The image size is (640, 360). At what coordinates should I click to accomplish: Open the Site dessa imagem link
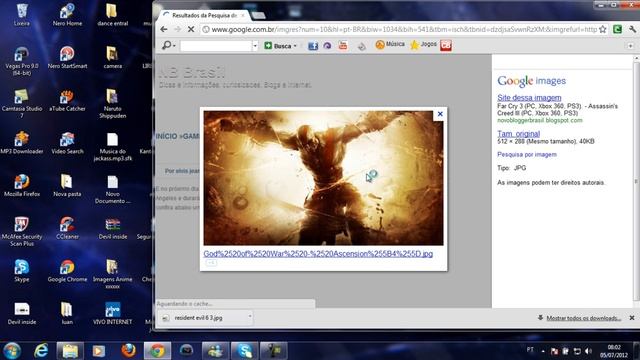pyautogui.click(x=529, y=98)
